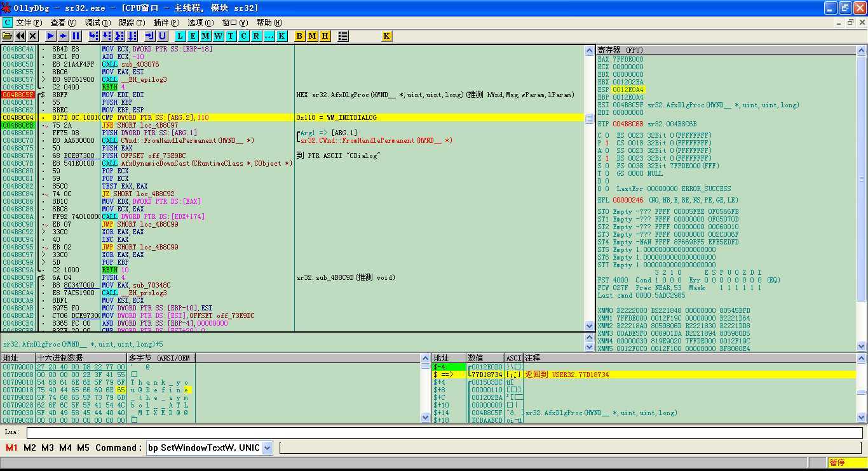
Task: Click the registers pane's scroll-down arrow
Action: click(x=862, y=346)
